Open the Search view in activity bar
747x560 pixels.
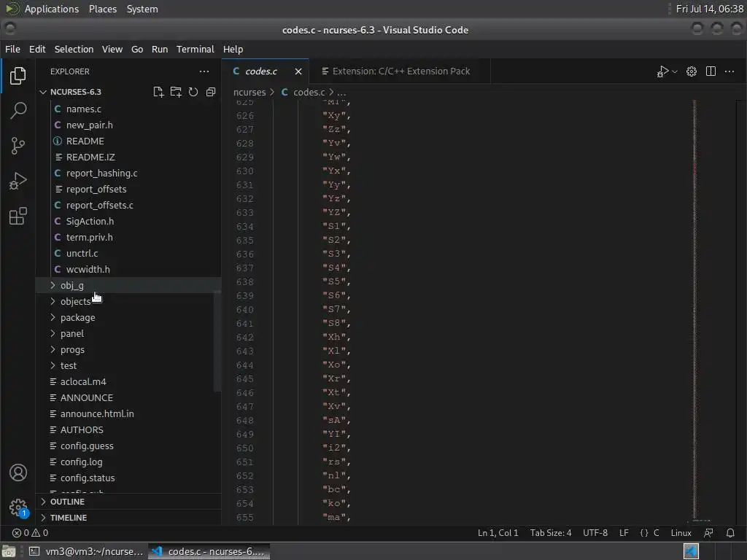pyautogui.click(x=18, y=111)
